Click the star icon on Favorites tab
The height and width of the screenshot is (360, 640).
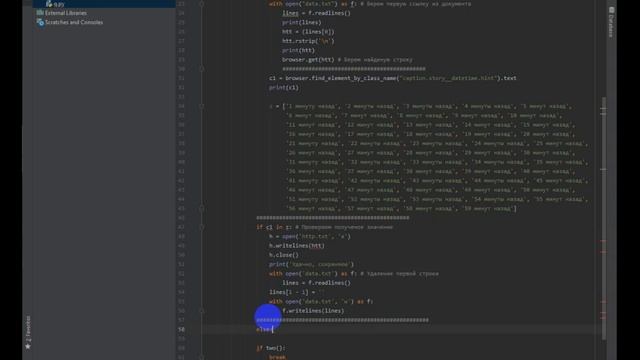28,347
